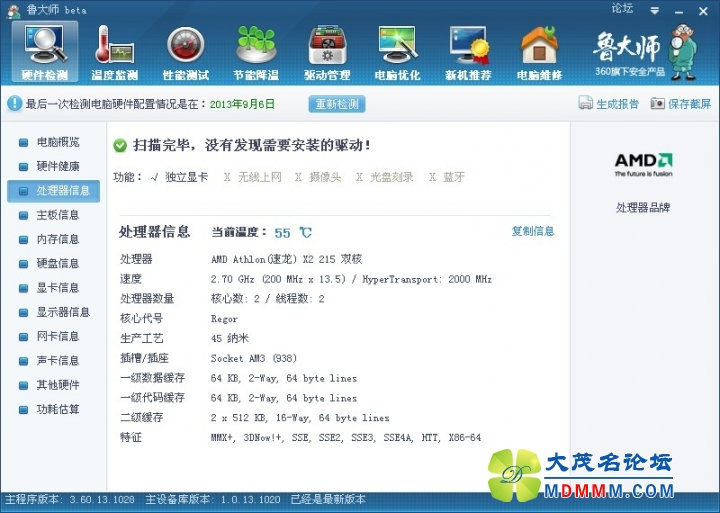Click the 蓝牙 feature label
Viewport: 720px width, 513px height.
click(x=454, y=177)
